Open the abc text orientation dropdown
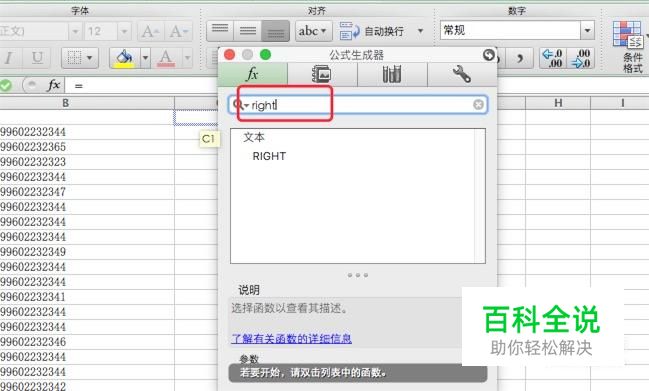 click(313, 31)
